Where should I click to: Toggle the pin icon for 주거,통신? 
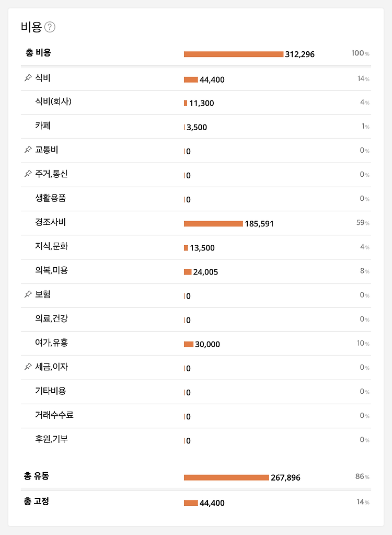pyautogui.click(x=28, y=174)
